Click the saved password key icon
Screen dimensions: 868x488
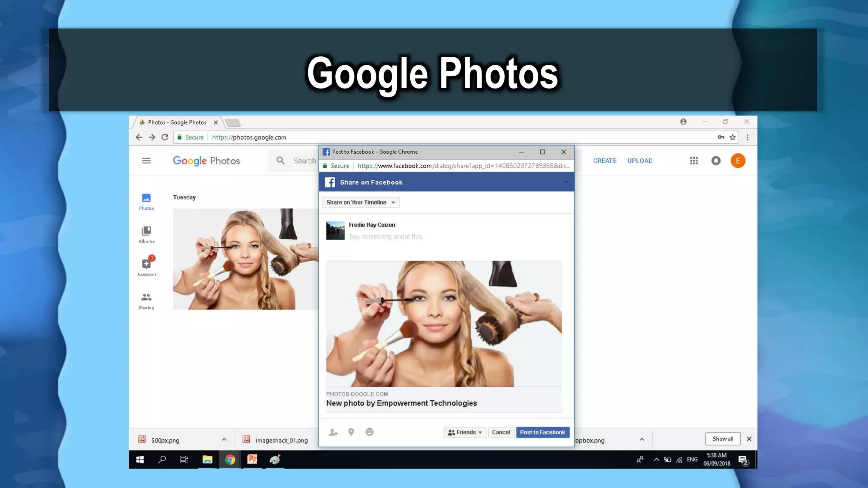click(x=721, y=137)
